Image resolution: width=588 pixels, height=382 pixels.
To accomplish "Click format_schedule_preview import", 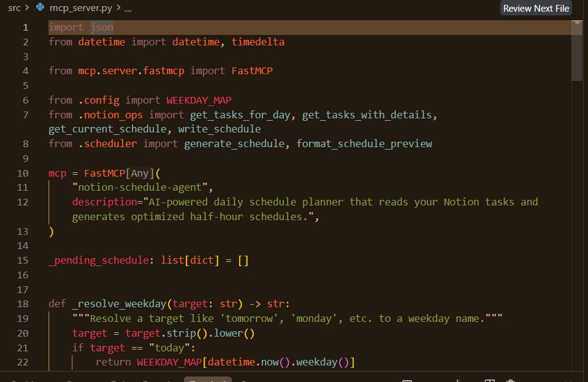I will [x=364, y=144].
